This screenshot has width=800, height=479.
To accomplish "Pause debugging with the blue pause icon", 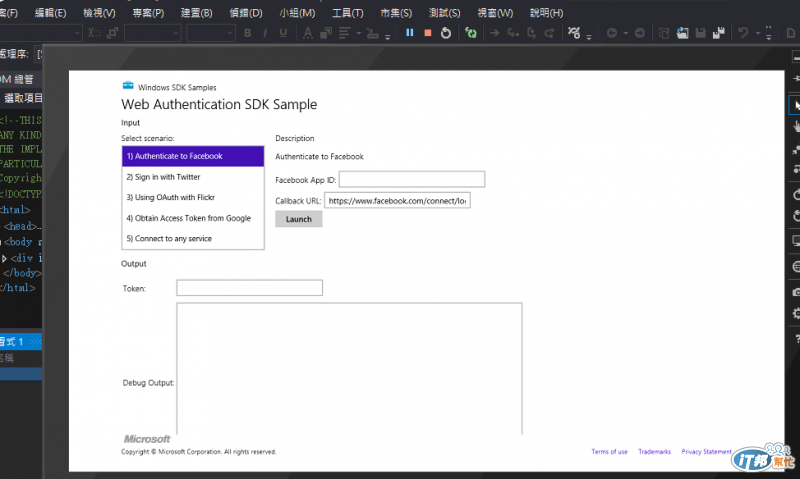I will tap(409, 33).
